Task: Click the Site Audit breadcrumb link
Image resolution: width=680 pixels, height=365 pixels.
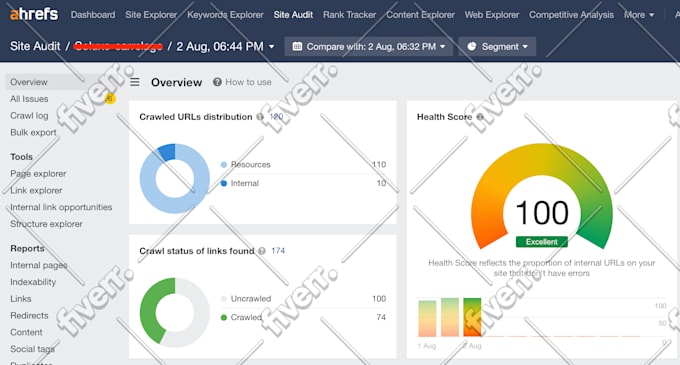Action: [35, 46]
